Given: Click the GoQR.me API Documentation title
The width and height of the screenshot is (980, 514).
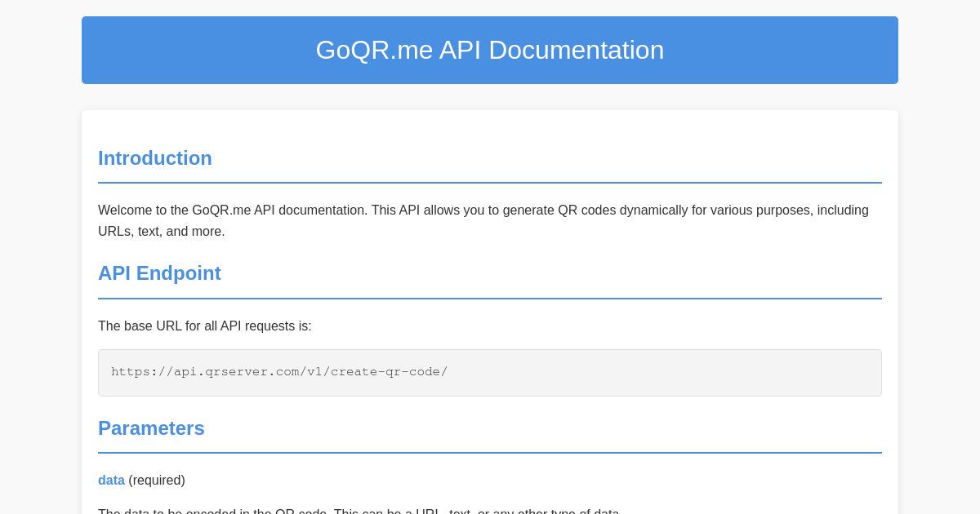Looking at the screenshot, I should [490, 50].
